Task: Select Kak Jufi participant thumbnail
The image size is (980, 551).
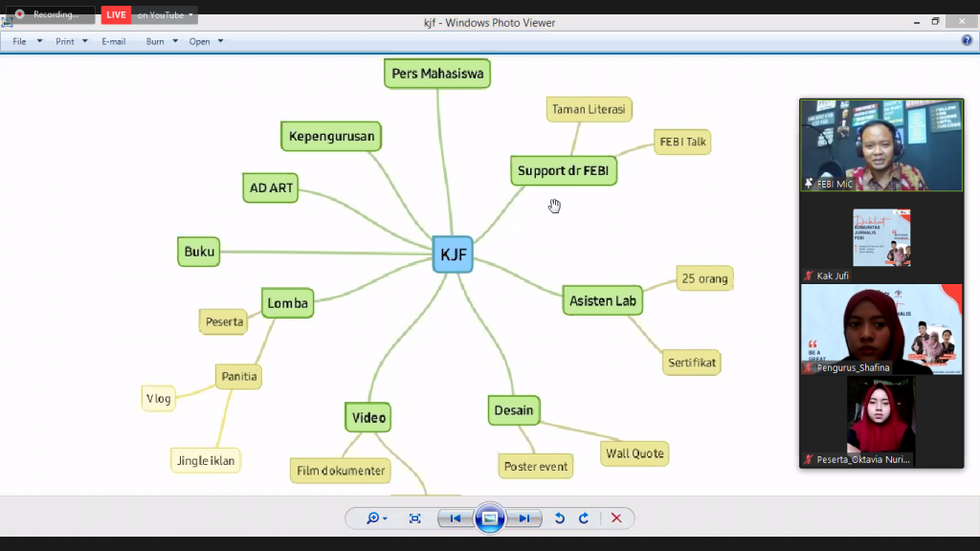Action: [x=880, y=237]
